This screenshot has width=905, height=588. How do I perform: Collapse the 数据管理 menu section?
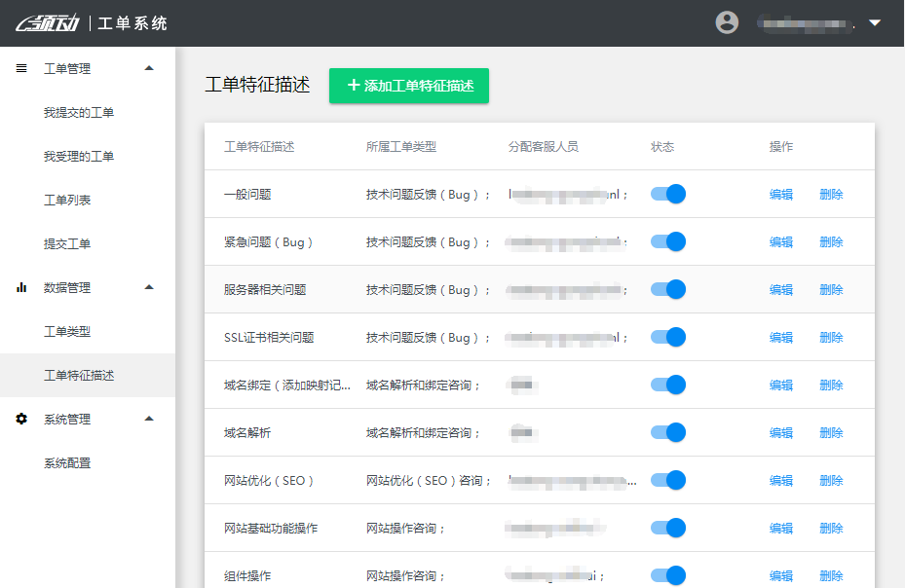(148, 287)
